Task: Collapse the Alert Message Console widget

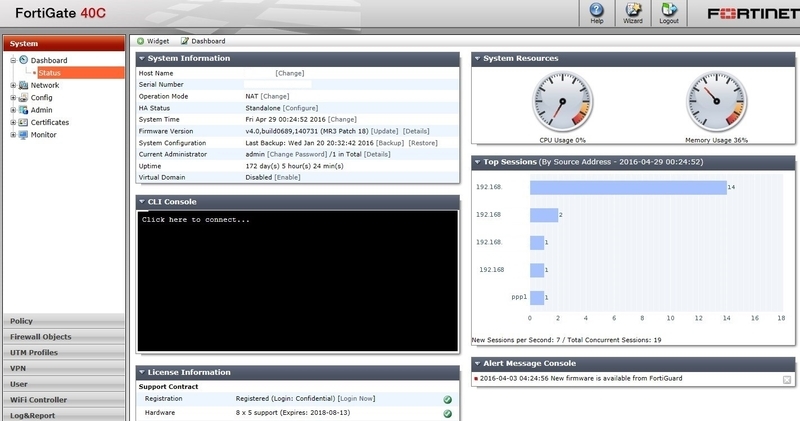Action: [478, 363]
